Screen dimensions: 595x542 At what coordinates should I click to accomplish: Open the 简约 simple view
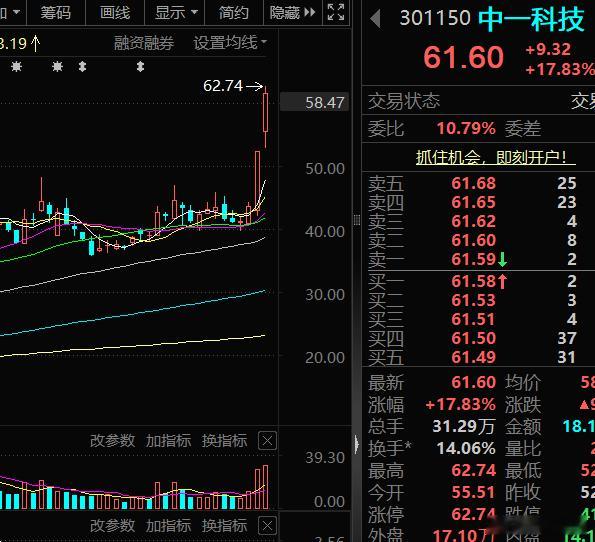[233, 13]
